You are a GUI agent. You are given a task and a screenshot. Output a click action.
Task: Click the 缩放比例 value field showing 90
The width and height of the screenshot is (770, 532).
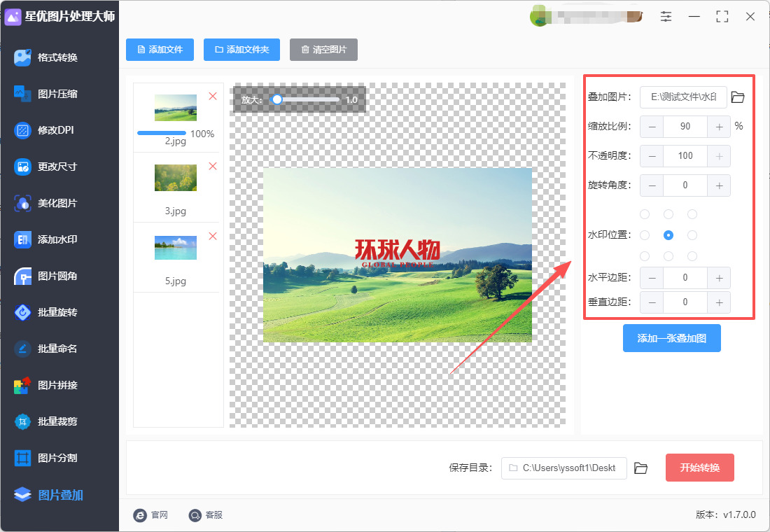(x=685, y=127)
